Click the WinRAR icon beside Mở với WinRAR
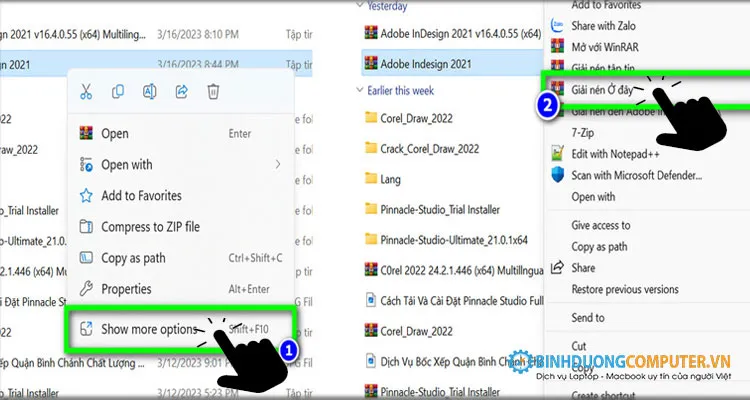Image resolution: width=750 pixels, height=400 pixels. [x=557, y=46]
